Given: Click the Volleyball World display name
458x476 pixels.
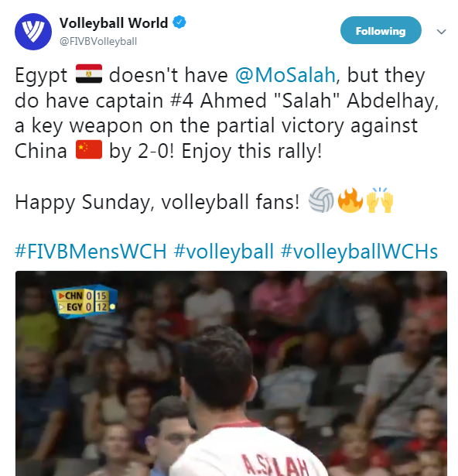Looking at the screenshot, I should (114, 23).
